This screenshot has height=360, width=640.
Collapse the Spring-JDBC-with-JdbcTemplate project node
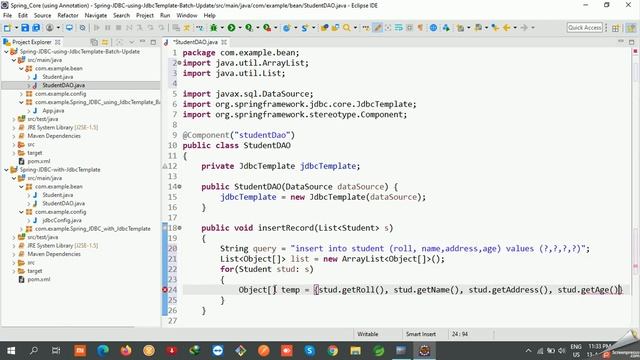[6, 170]
